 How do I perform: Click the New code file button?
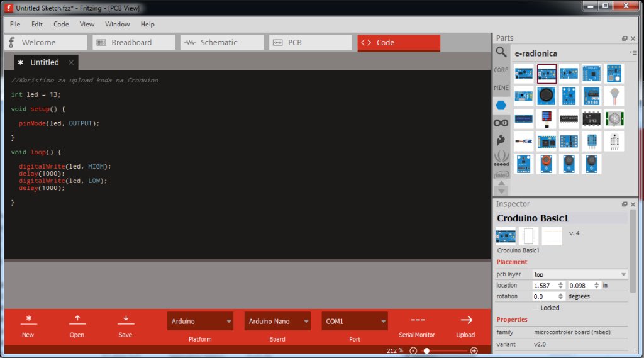coord(28,327)
